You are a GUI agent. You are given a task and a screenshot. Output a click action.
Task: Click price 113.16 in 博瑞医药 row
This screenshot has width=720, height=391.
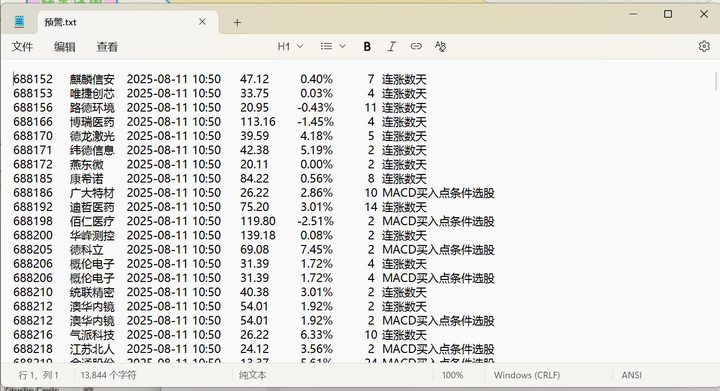coord(258,122)
